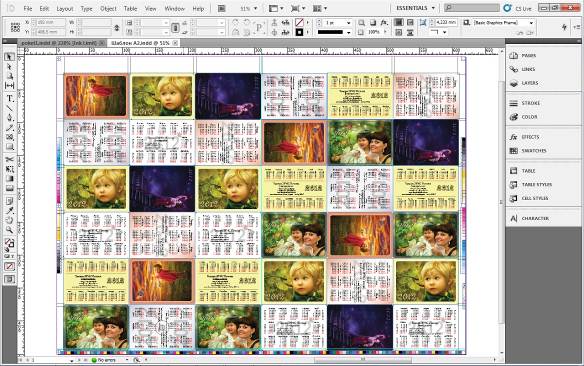Click the reference point locator grid

click(15, 27)
